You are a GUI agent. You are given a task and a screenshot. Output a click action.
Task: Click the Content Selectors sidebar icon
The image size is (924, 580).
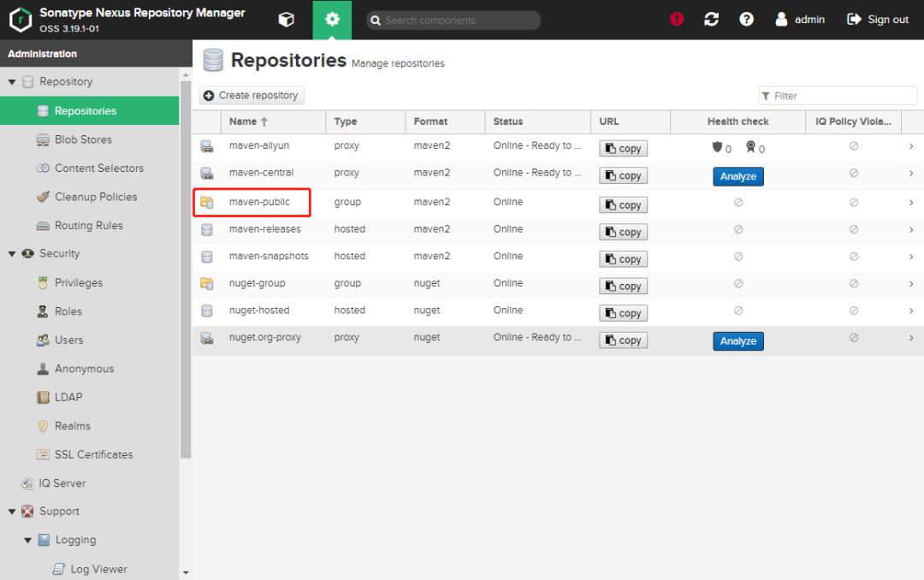coord(43,168)
